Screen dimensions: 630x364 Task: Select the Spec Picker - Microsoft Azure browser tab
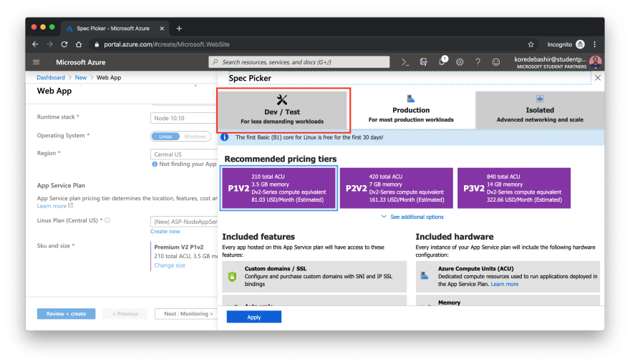115,29
